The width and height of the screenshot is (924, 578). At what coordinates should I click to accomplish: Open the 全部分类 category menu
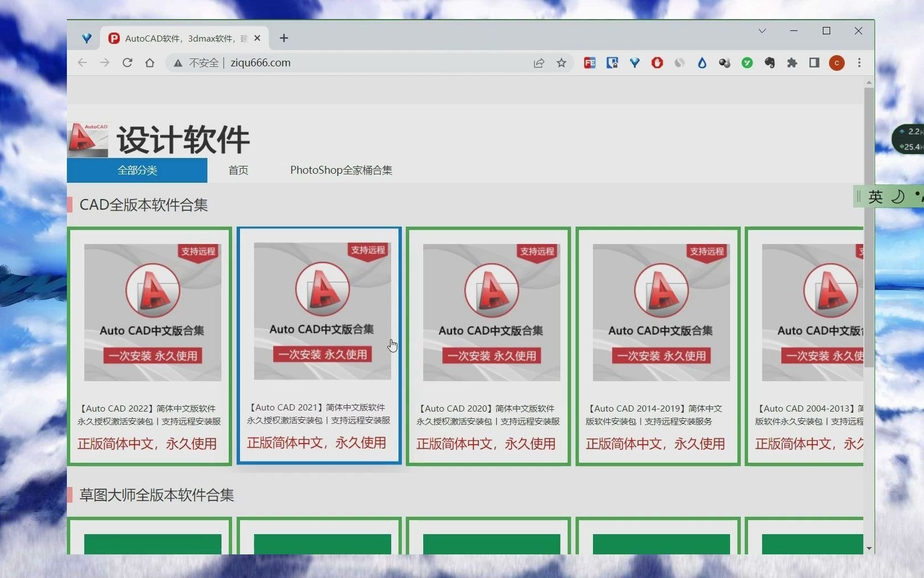(137, 170)
